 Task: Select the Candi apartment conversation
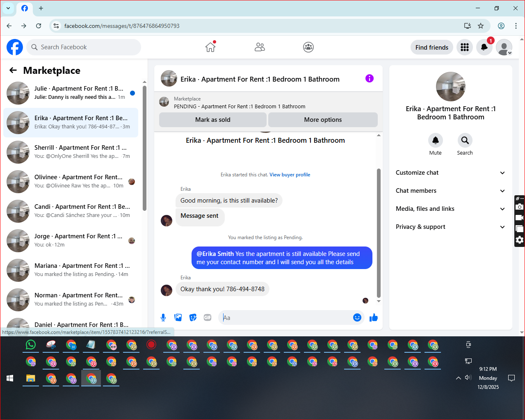[x=71, y=211]
